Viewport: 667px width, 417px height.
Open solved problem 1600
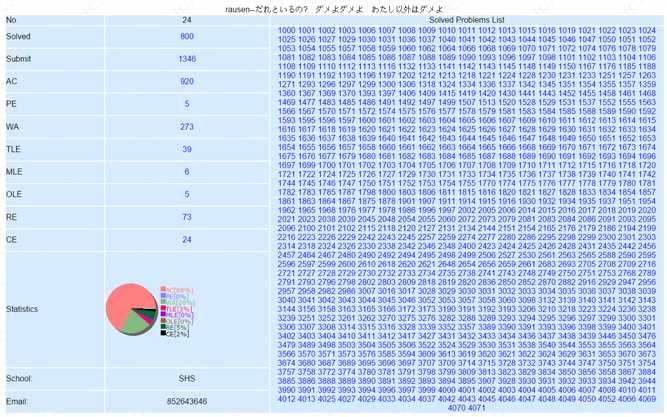[367, 120]
